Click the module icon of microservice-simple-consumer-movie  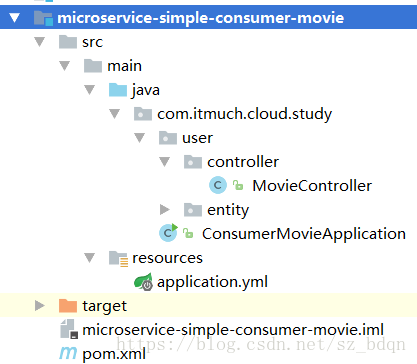click(43, 18)
